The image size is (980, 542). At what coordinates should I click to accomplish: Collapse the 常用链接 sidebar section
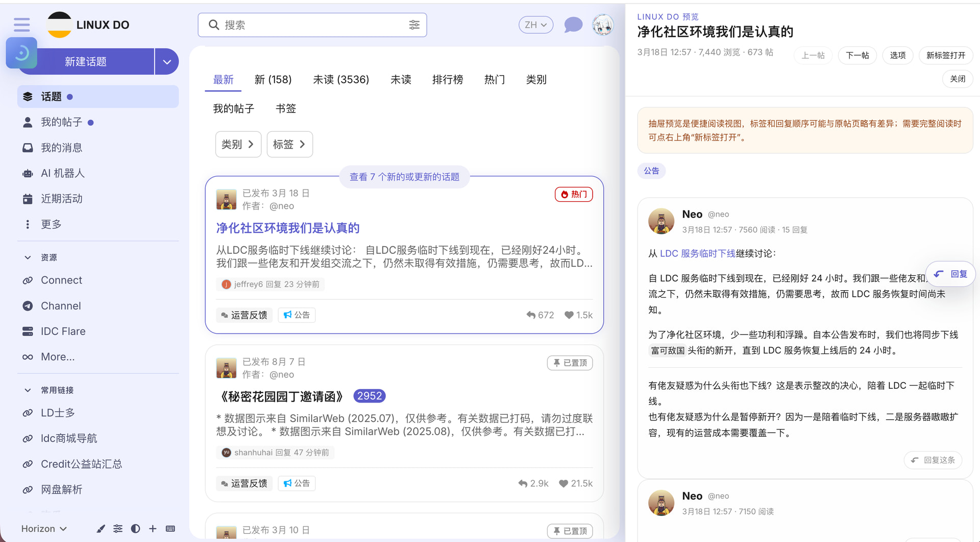point(28,390)
